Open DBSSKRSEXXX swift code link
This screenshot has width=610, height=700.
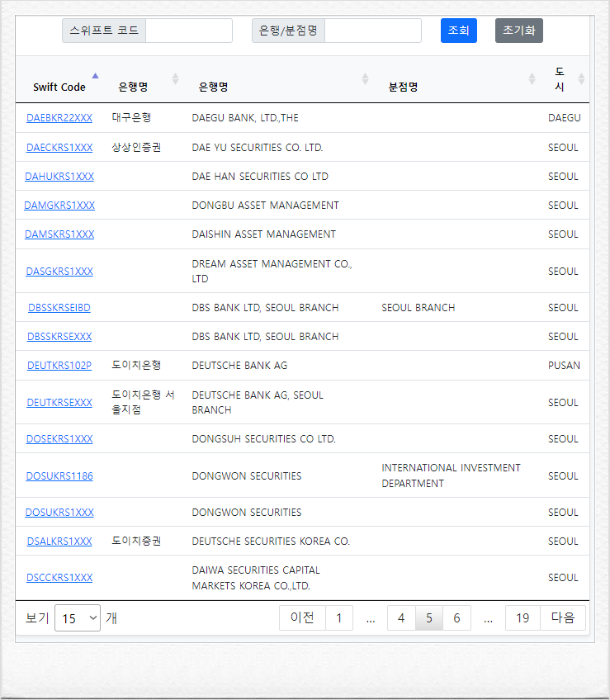click(x=59, y=337)
